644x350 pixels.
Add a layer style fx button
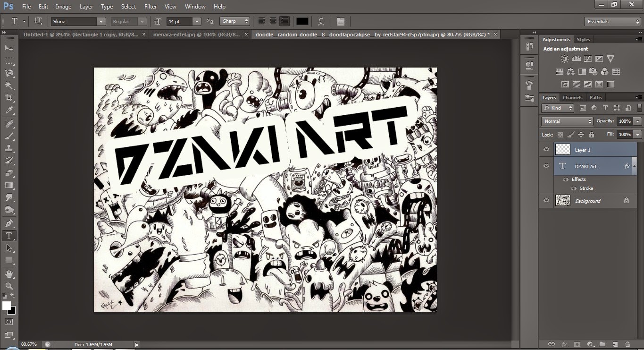coord(564,344)
